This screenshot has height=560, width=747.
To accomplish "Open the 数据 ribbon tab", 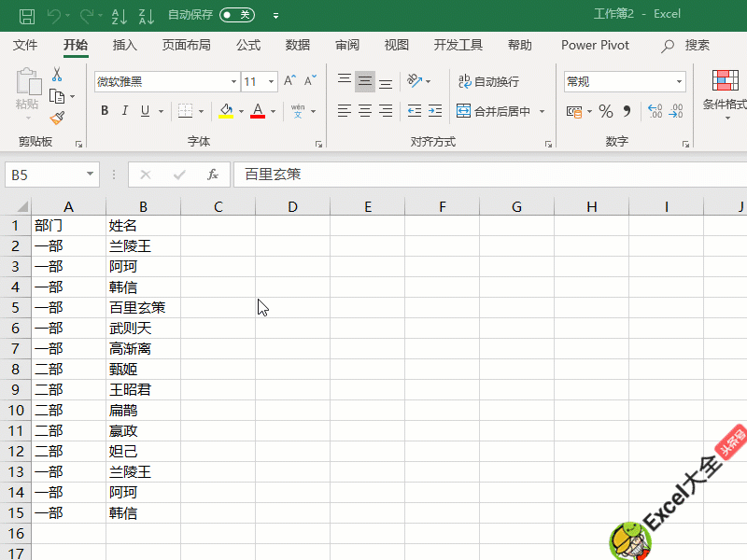I will 297,44.
